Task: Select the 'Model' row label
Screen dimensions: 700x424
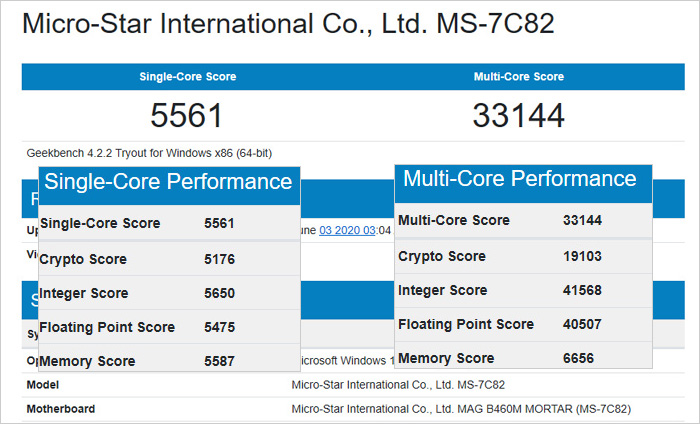Action: click(x=42, y=385)
